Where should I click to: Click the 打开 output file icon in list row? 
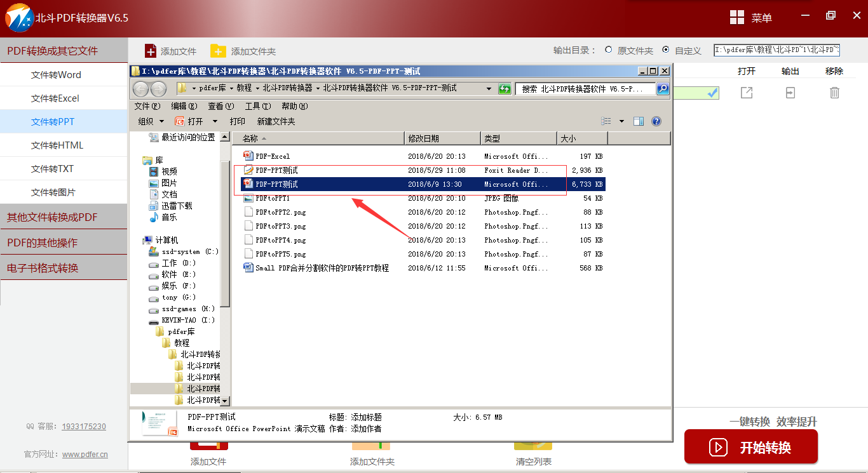(747, 93)
